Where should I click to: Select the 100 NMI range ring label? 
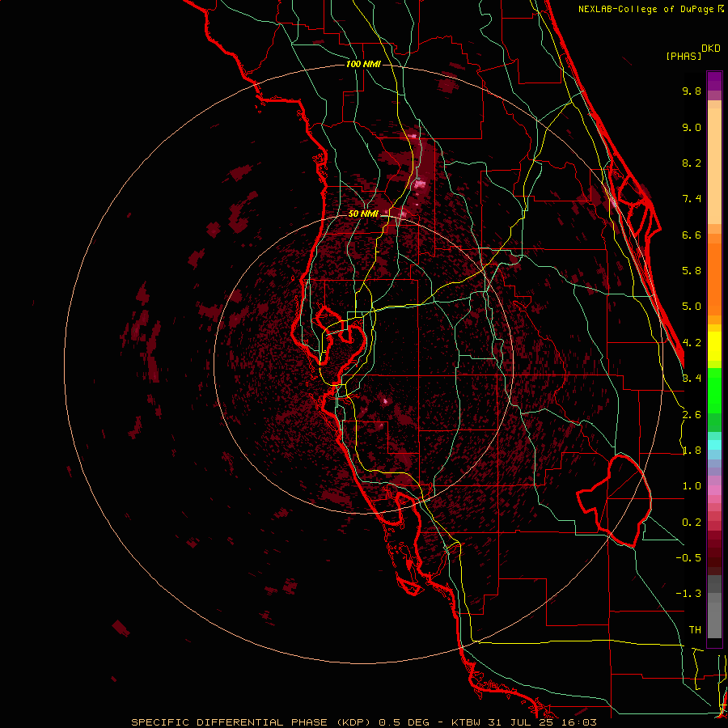[363, 64]
